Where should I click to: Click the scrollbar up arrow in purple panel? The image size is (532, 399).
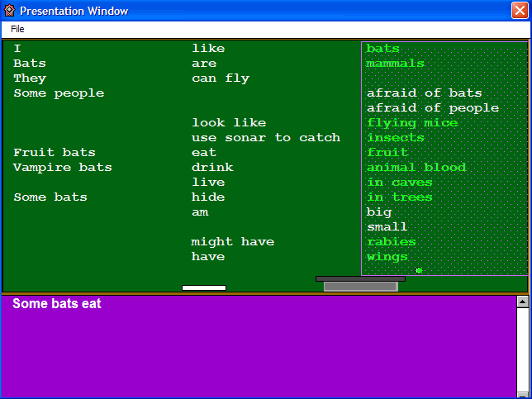point(522,302)
